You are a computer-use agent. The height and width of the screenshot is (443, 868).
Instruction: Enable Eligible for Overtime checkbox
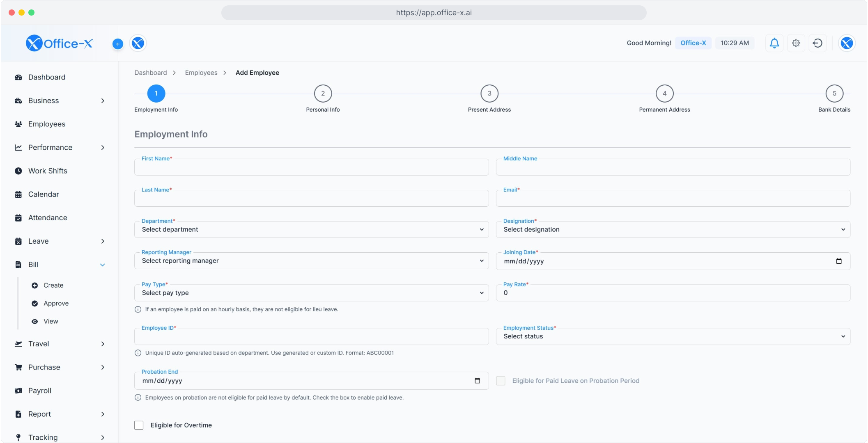139,425
